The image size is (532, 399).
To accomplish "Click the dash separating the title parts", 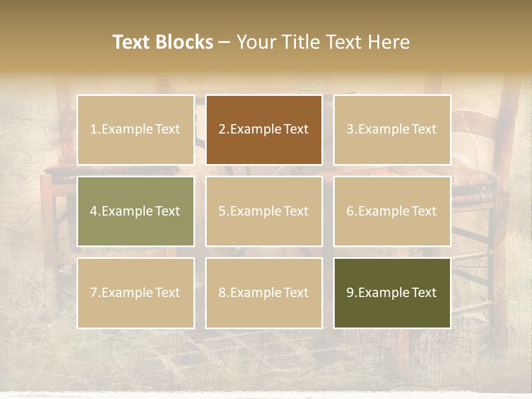I will (x=224, y=43).
